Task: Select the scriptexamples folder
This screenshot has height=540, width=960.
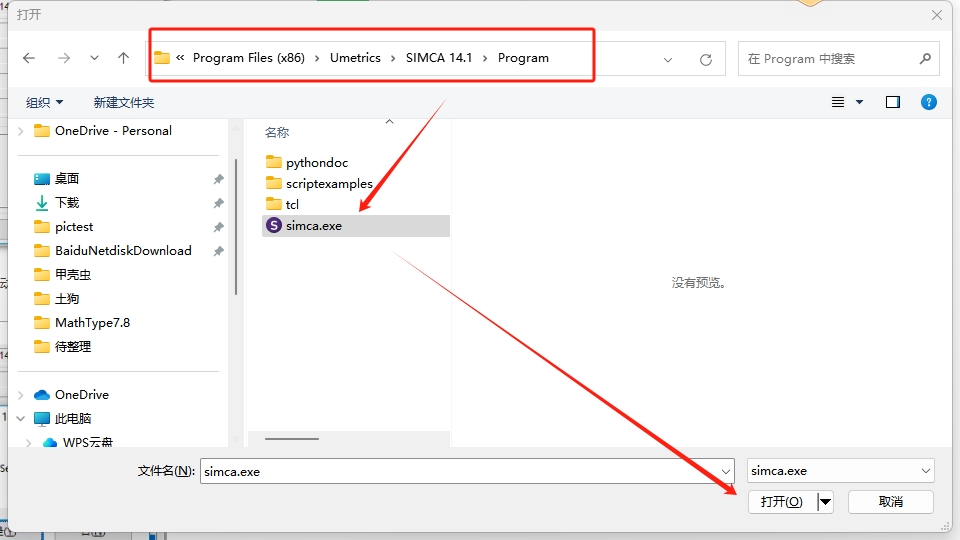Action: point(328,183)
